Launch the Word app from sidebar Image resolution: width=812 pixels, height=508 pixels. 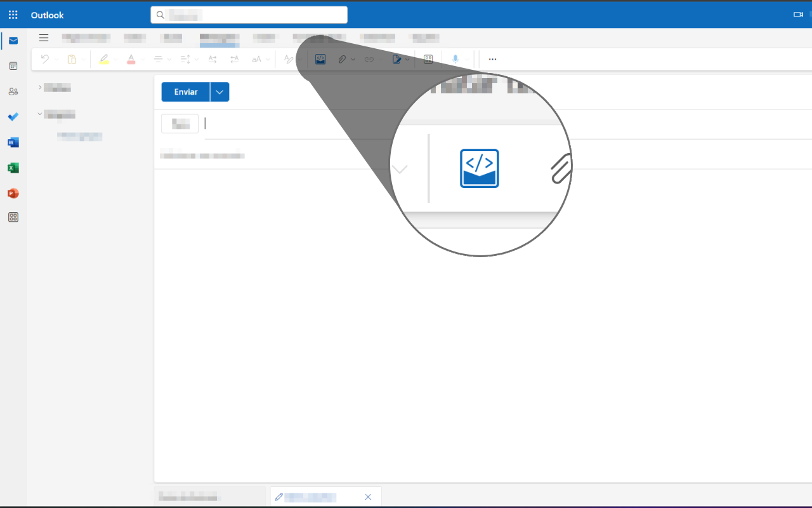coord(13,142)
